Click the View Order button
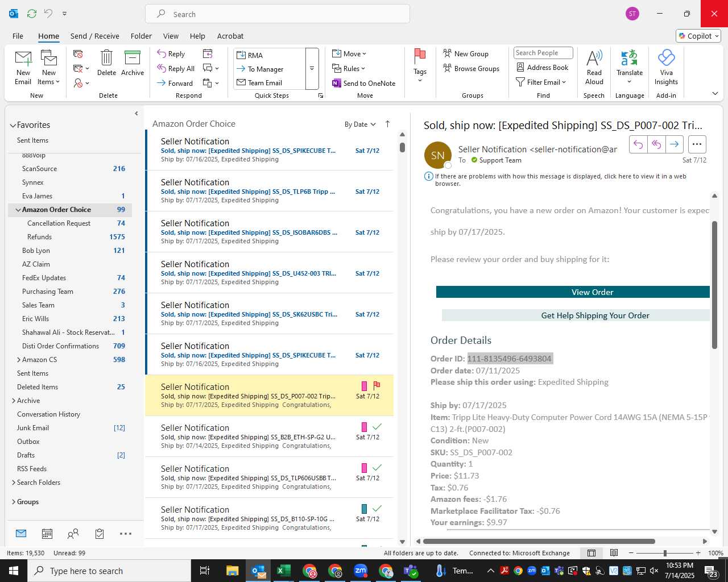This screenshot has height=582, width=728. point(573,292)
